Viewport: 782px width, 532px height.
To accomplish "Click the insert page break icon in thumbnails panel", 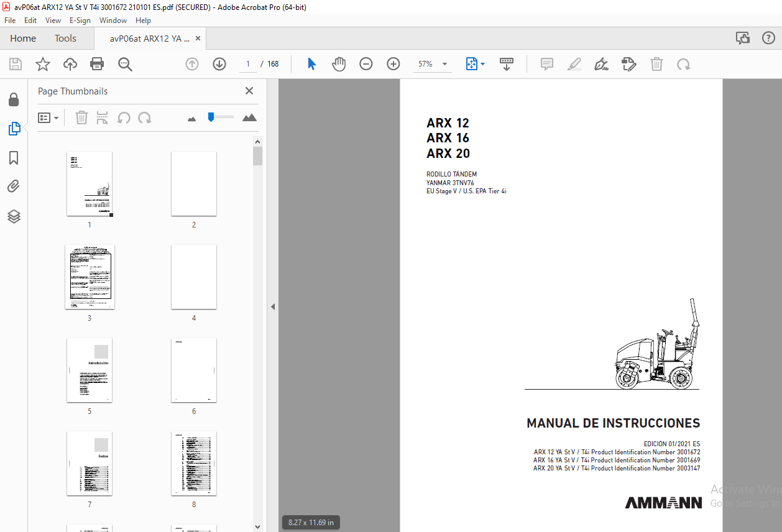I will [103, 117].
